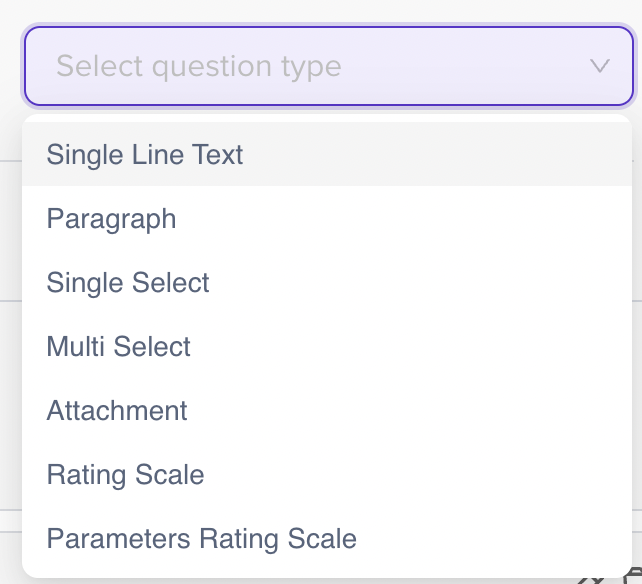Close the dropdown via its down-arrow
The width and height of the screenshot is (642, 584).
pyautogui.click(x=600, y=67)
